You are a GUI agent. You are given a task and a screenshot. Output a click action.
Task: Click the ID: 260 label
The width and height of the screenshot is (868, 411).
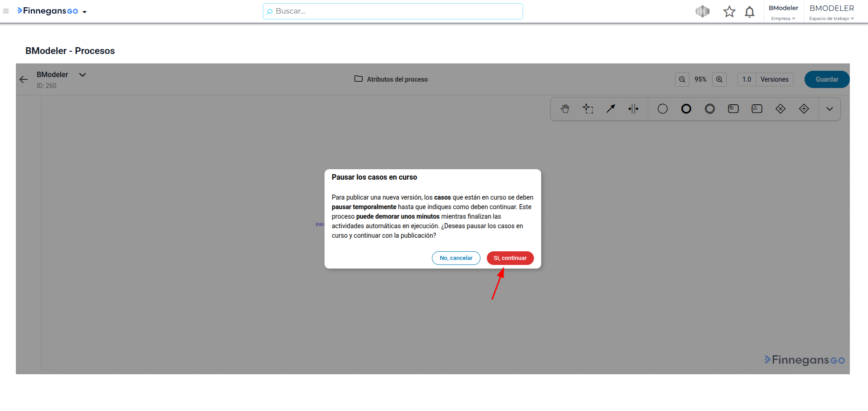tap(47, 86)
